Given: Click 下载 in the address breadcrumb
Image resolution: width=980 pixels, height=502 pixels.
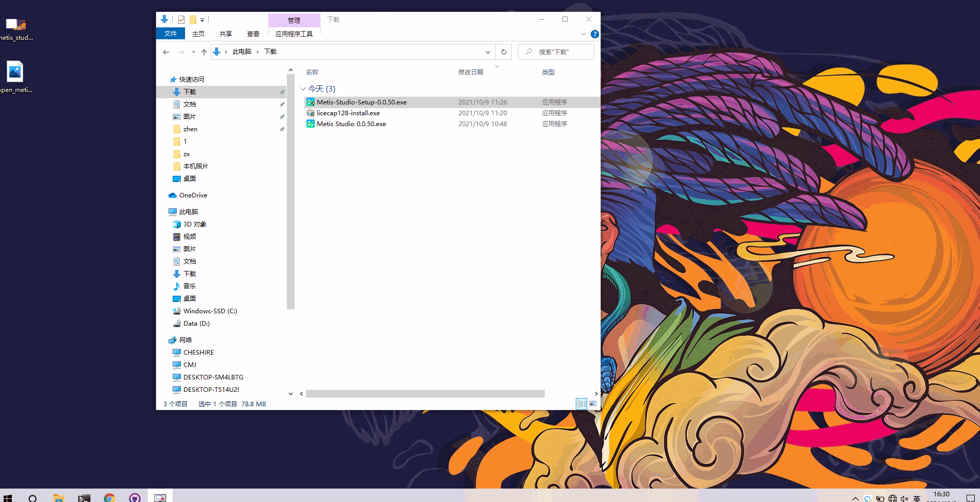Looking at the screenshot, I should (270, 52).
